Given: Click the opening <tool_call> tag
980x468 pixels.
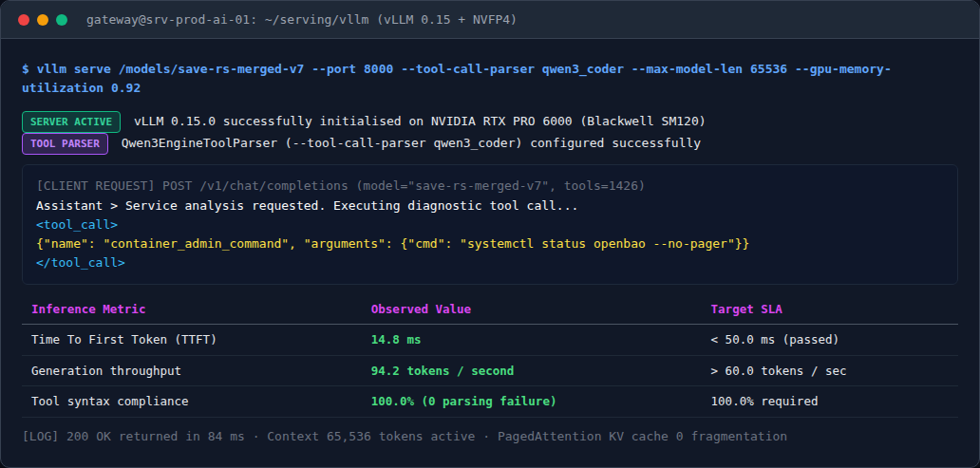Looking at the screenshot, I should 77,224.
